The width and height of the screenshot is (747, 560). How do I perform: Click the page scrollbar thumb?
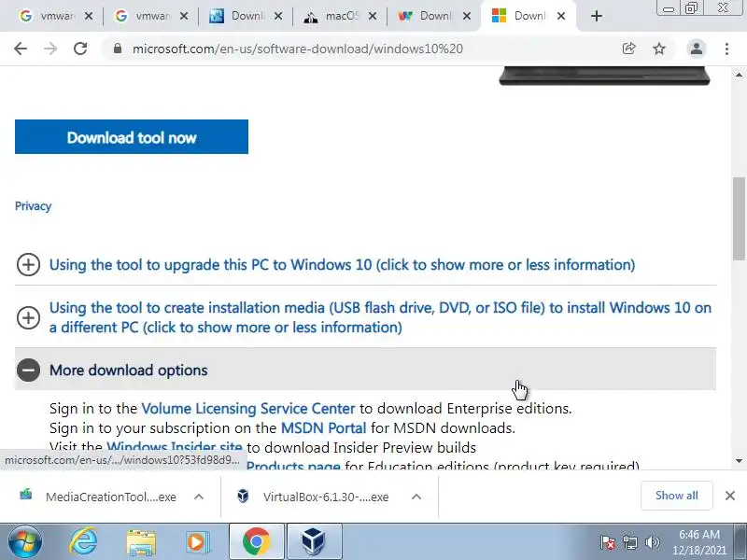[x=739, y=218]
